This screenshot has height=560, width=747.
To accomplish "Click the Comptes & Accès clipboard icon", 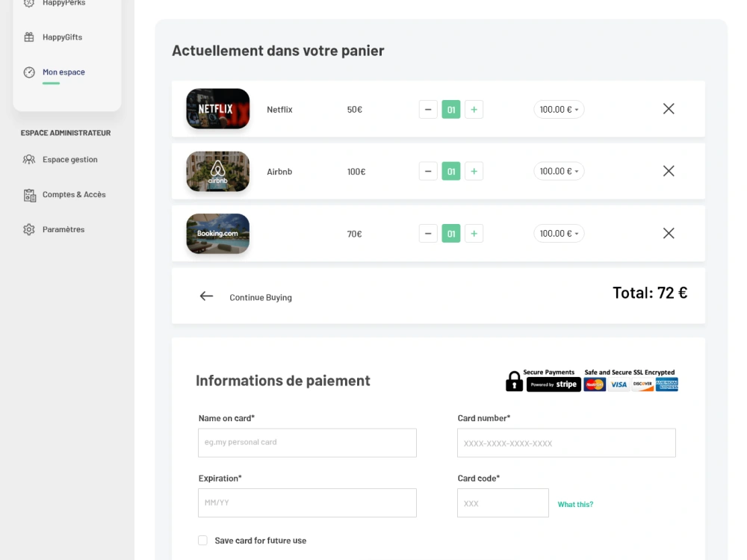I will click(30, 195).
